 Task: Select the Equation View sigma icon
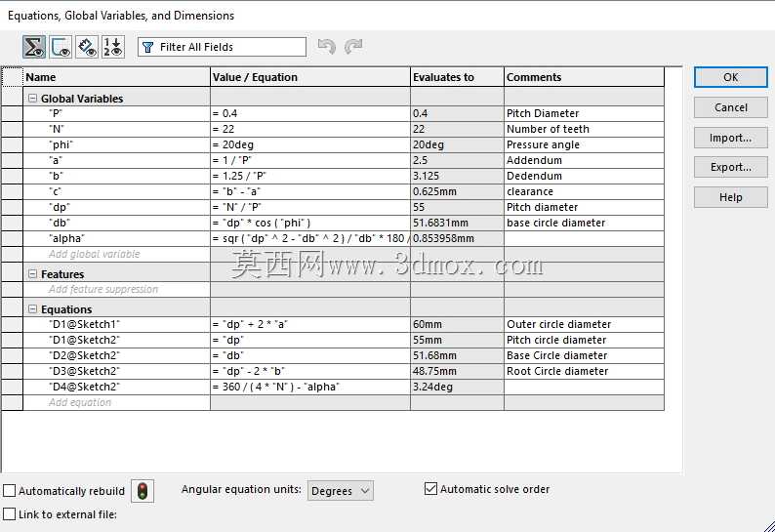pos(34,47)
